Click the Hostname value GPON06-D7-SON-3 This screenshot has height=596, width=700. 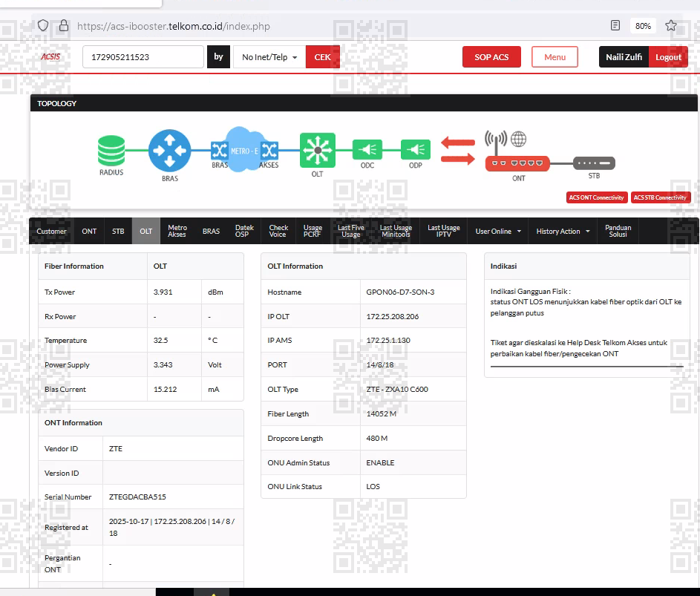pos(400,292)
